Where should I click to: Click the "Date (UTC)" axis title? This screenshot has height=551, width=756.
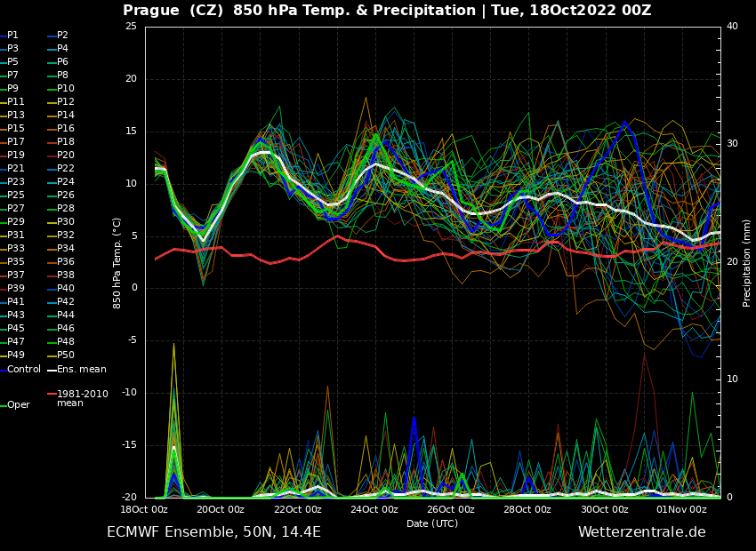pos(432,523)
